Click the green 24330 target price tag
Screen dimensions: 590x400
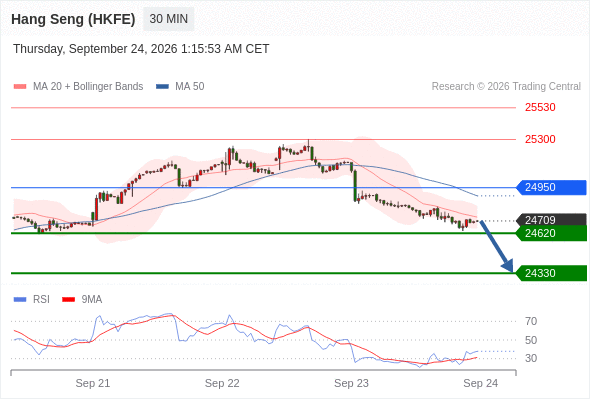coord(551,273)
